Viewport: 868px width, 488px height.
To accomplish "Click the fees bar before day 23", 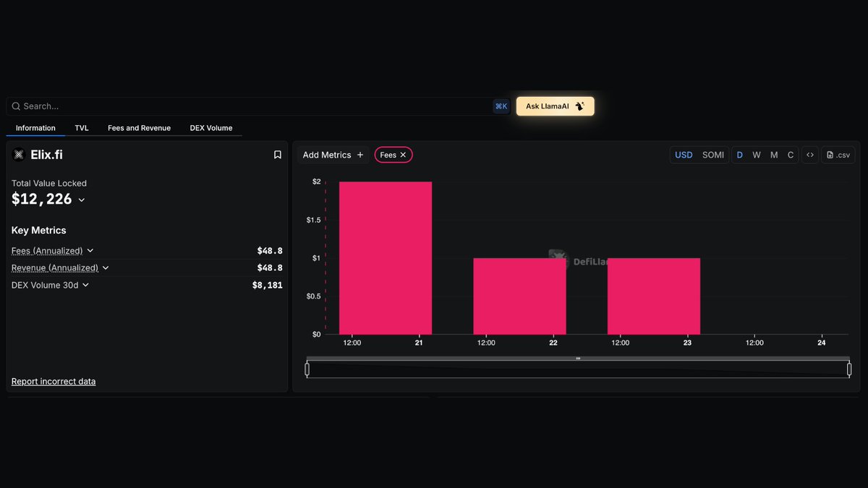I will point(654,296).
